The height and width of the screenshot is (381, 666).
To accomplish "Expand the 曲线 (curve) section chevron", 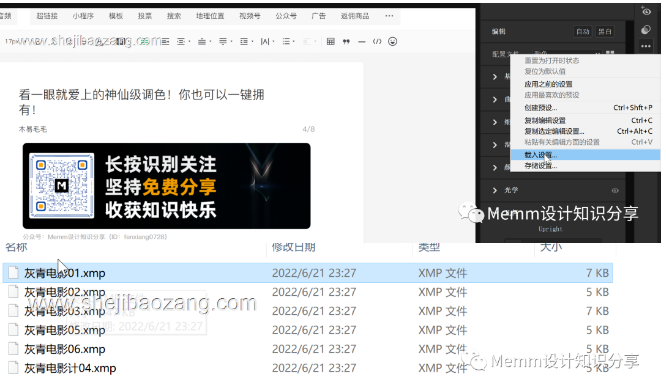I will click(495, 99).
